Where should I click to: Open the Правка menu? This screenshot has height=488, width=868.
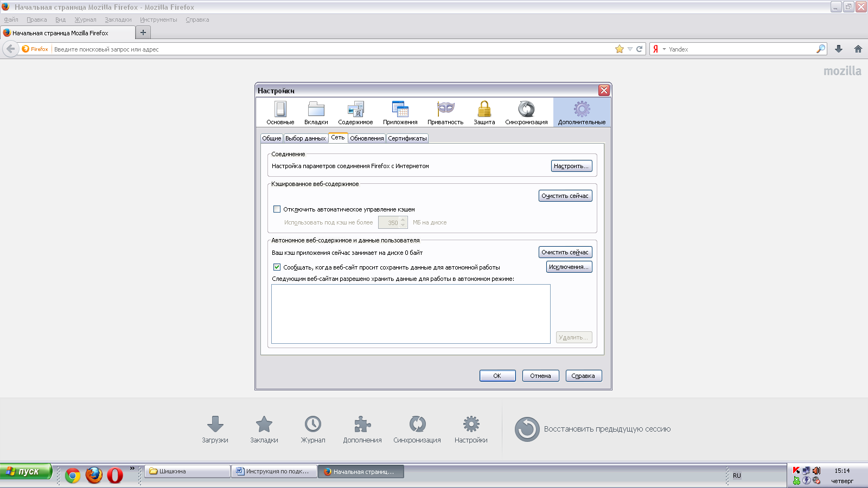click(37, 20)
